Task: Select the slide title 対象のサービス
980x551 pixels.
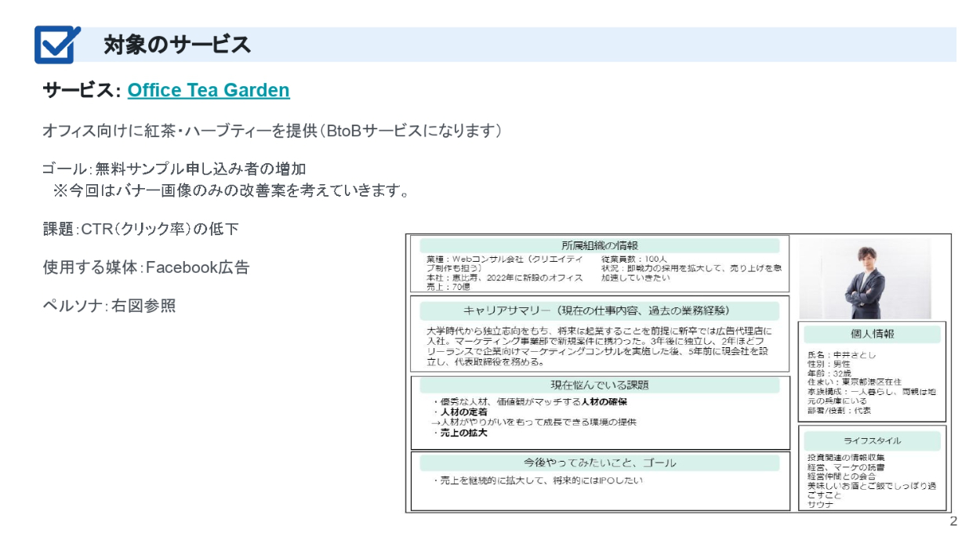Action: [177, 45]
